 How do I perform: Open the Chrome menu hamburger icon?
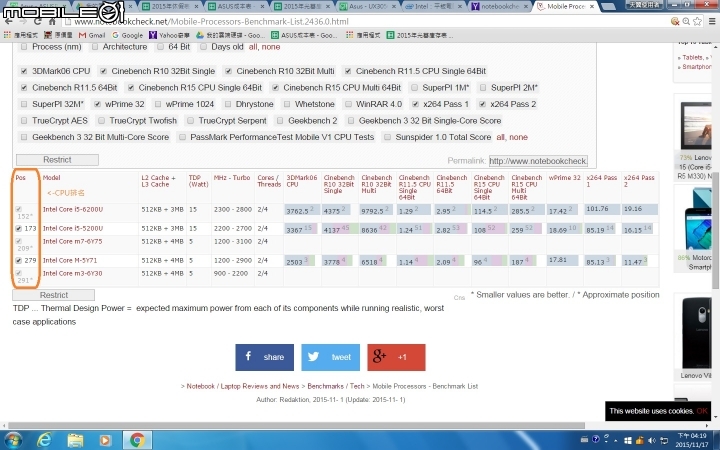pos(712,21)
